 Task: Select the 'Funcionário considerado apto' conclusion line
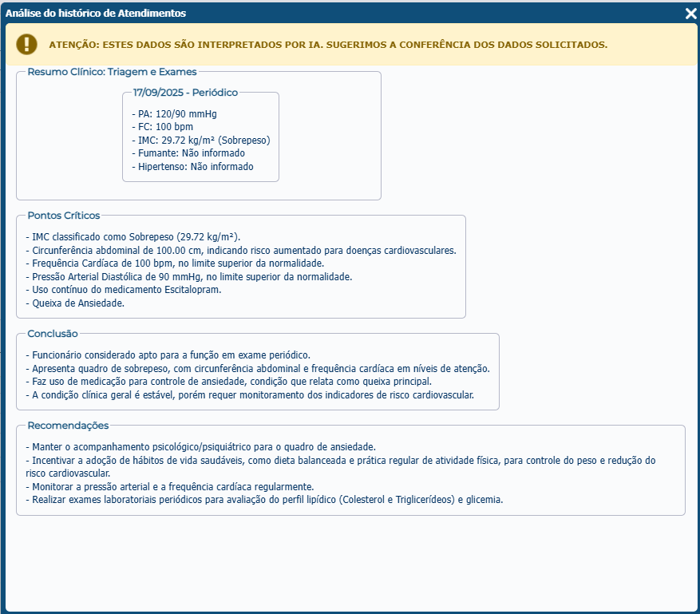pyautogui.click(x=168, y=355)
